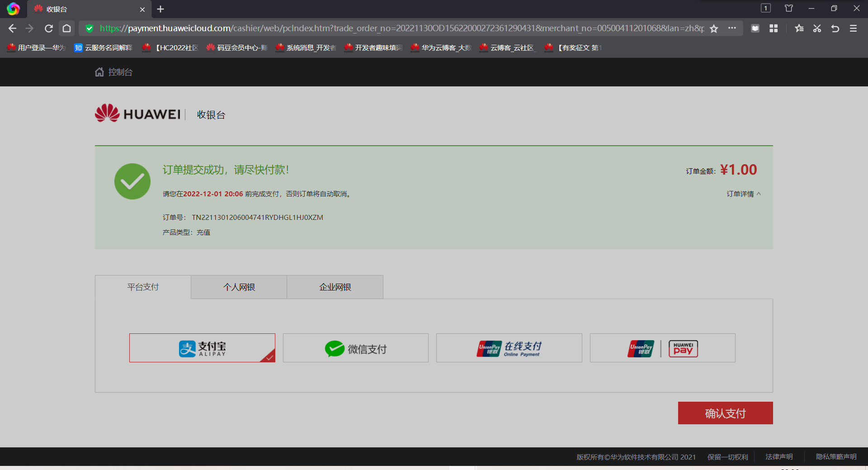The width and height of the screenshot is (868, 470).
Task: Open the 用户登录—华为 bookmark
Action: [36, 47]
